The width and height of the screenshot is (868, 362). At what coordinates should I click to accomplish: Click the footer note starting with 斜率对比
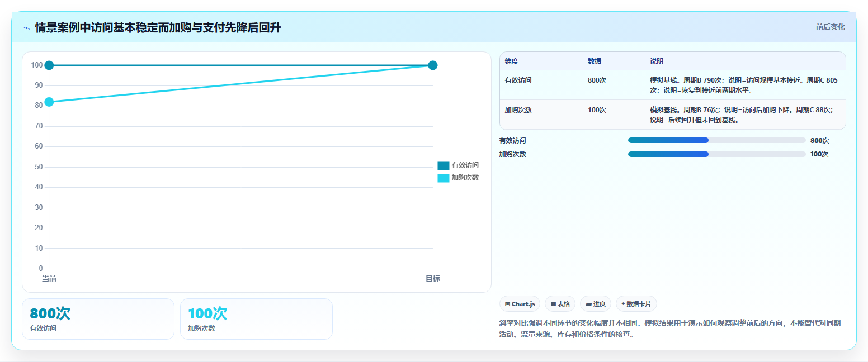670,328
